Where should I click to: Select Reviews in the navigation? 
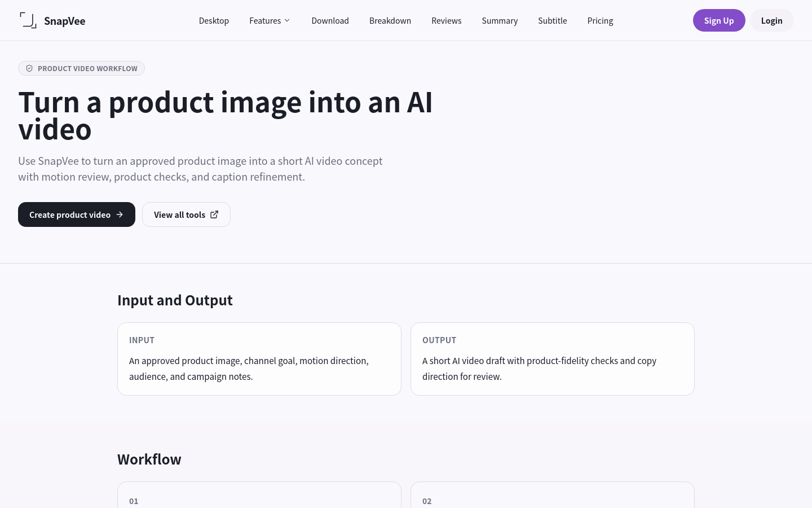point(446,20)
